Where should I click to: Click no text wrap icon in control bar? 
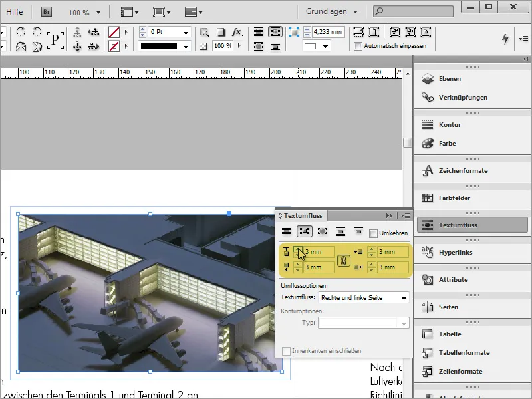pos(259,32)
